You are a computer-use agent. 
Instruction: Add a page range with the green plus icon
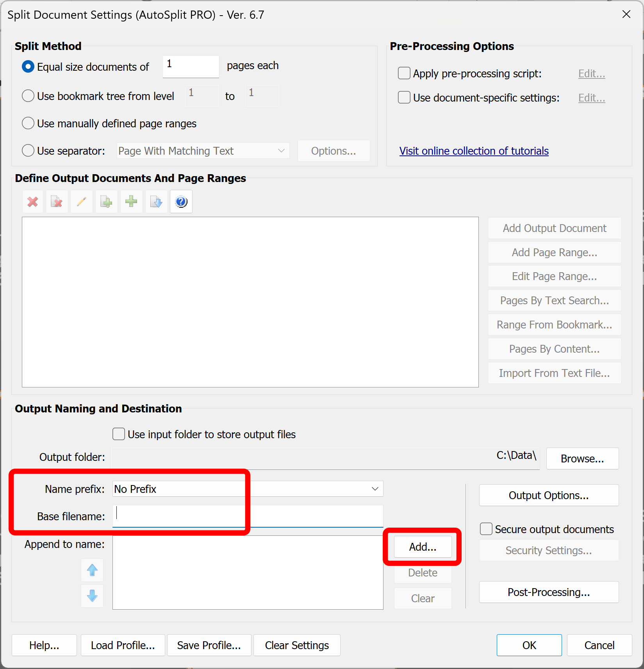coord(131,202)
